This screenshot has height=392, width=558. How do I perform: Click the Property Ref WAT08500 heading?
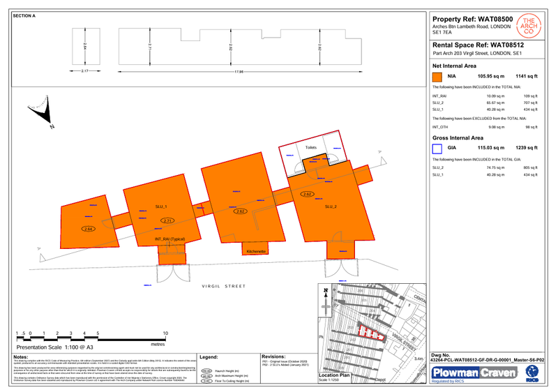[473, 20]
